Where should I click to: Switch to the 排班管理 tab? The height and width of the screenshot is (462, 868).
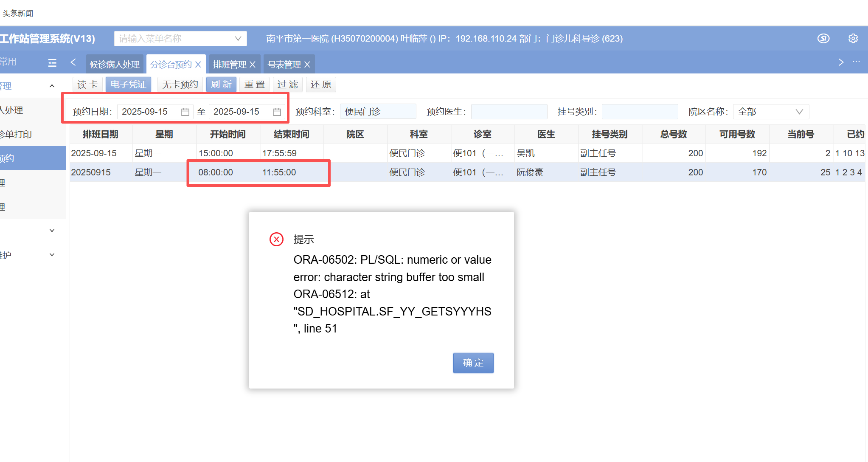229,65
